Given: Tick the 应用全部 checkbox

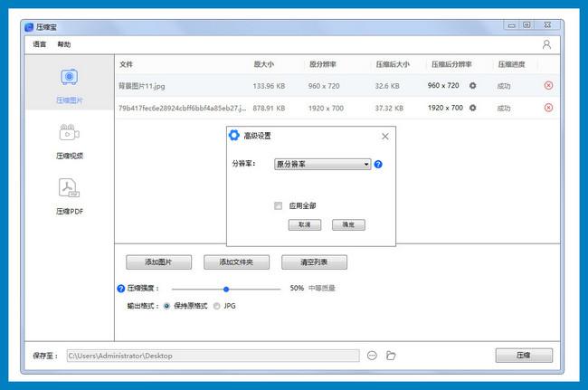Looking at the screenshot, I should (x=278, y=205).
